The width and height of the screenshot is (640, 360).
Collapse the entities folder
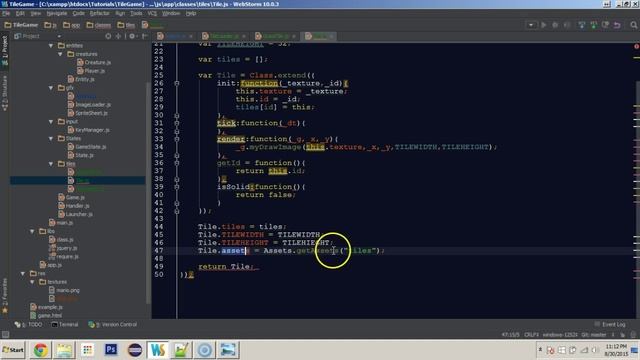51,46
